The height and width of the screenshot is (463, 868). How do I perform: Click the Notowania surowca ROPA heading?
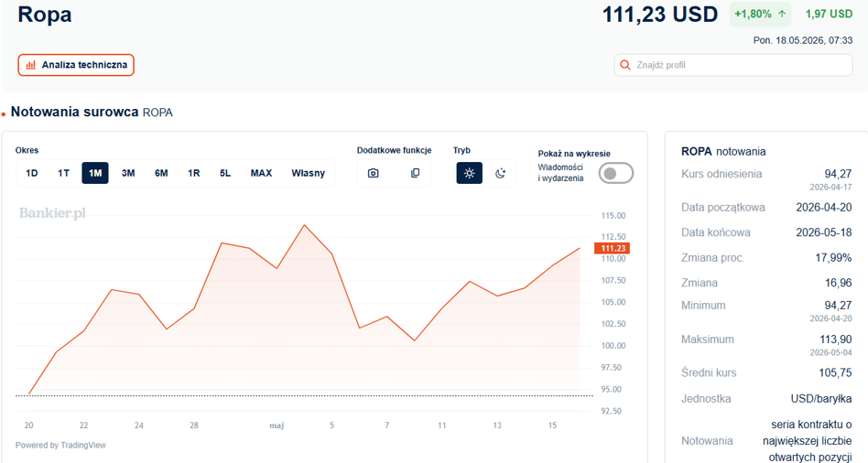click(x=92, y=112)
